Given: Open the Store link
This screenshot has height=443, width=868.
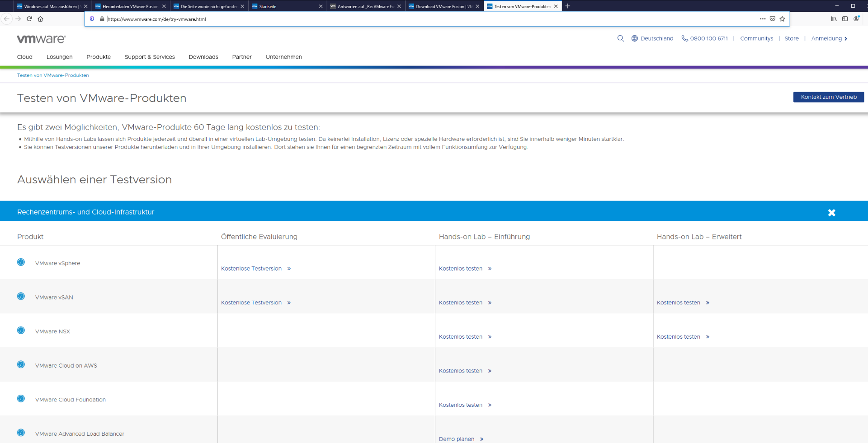Looking at the screenshot, I should click(x=792, y=38).
